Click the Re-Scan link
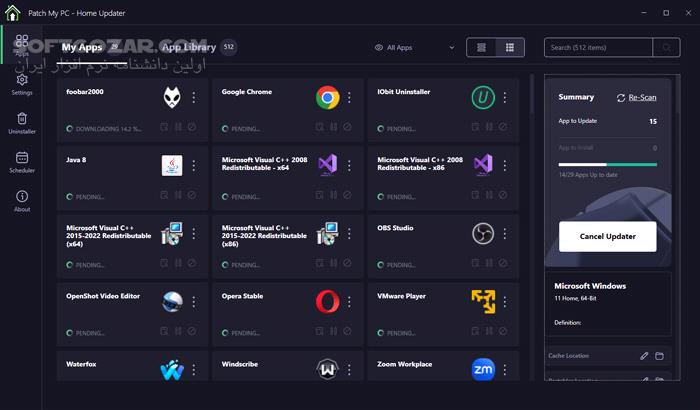Image resolution: width=700 pixels, height=410 pixels. [x=636, y=97]
